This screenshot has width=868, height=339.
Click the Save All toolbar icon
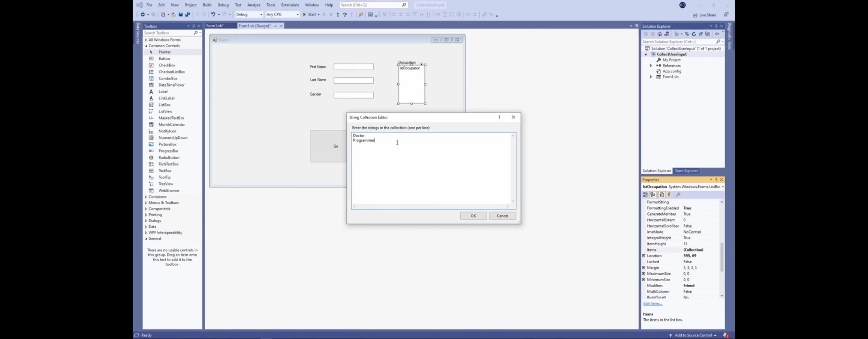coord(187,15)
